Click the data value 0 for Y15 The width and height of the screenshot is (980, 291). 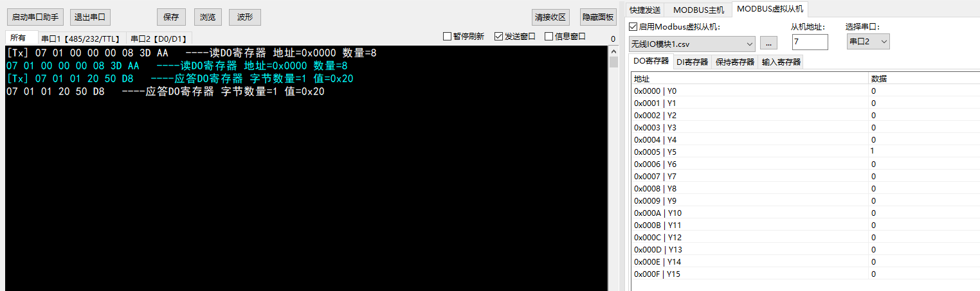(873, 274)
